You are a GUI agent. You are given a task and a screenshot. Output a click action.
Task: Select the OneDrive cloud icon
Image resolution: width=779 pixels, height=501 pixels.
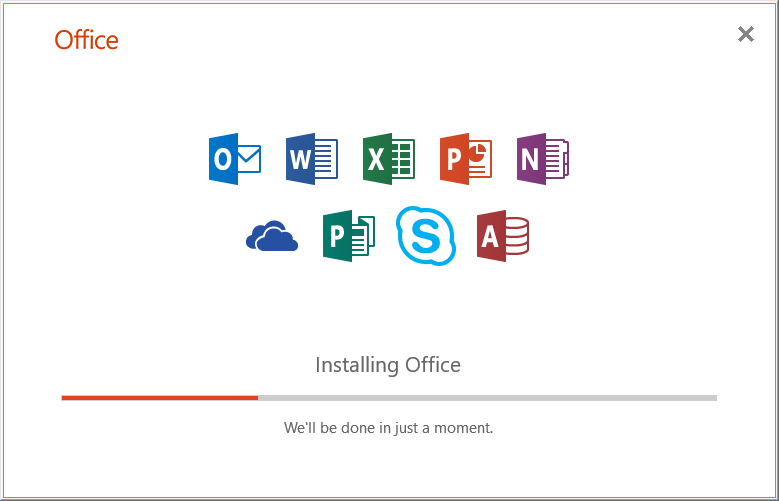coord(272,236)
